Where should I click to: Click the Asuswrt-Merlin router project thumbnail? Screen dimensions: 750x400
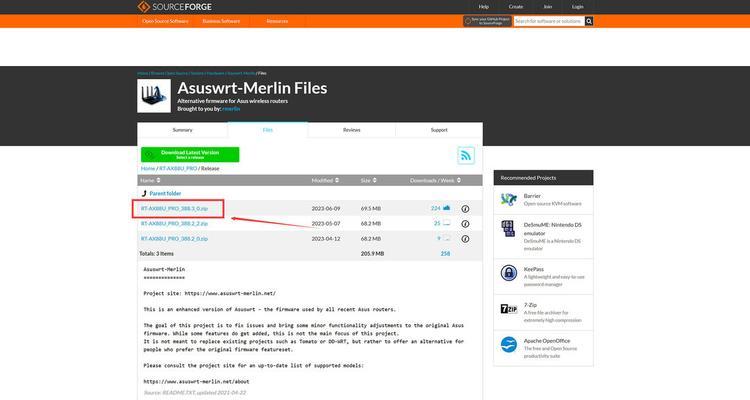(x=154, y=96)
